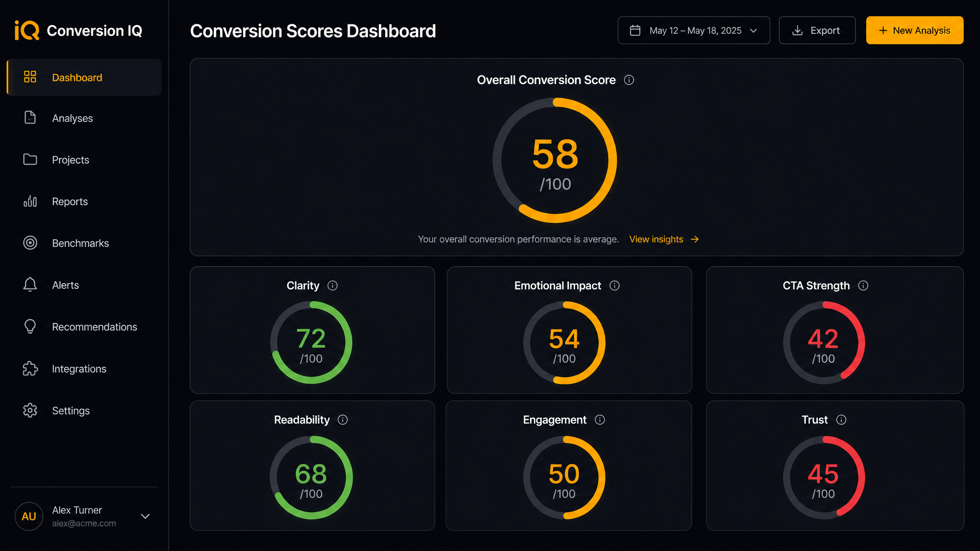980x551 pixels.
Task: Click the Conversion Scores Dashboard heading
Action: (313, 31)
